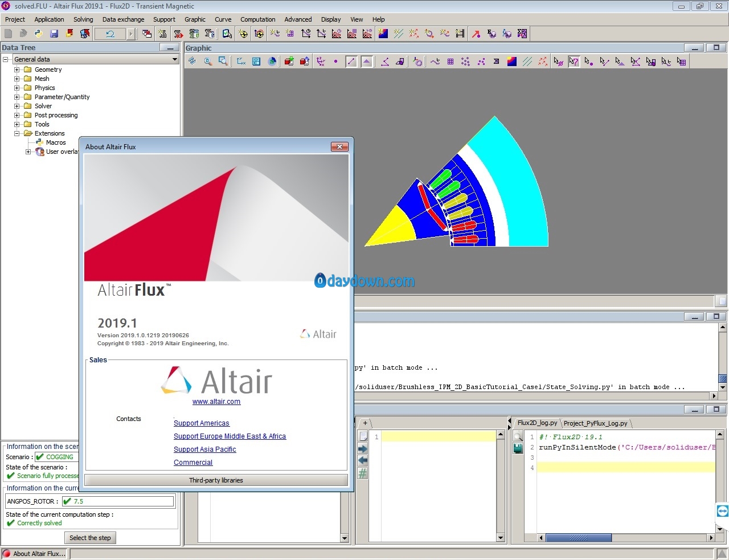The height and width of the screenshot is (560, 729).
Task: Click horizontal scrollbar thumb under Python log
Action: coord(578,538)
